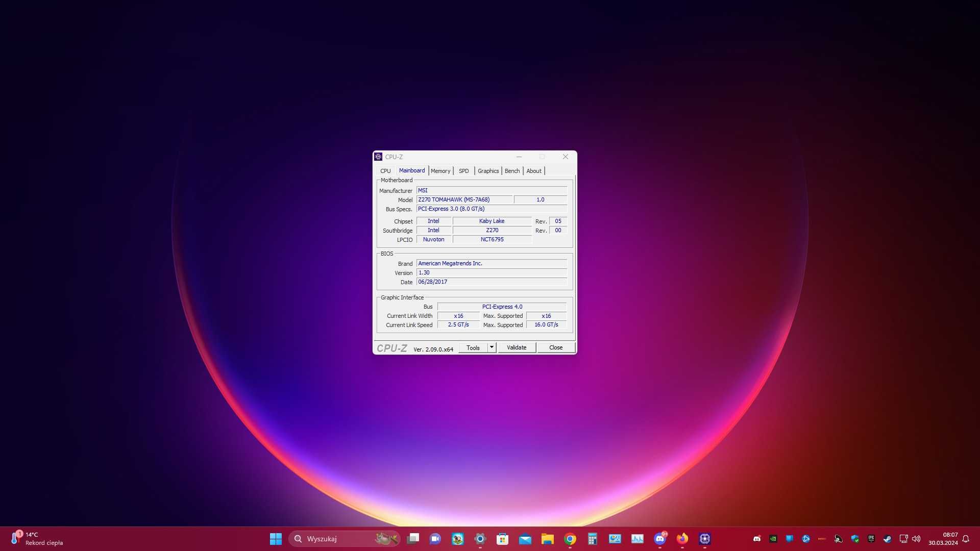Viewport: 980px width, 551px height.
Task: Open the Bench tab
Action: [x=512, y=171]
